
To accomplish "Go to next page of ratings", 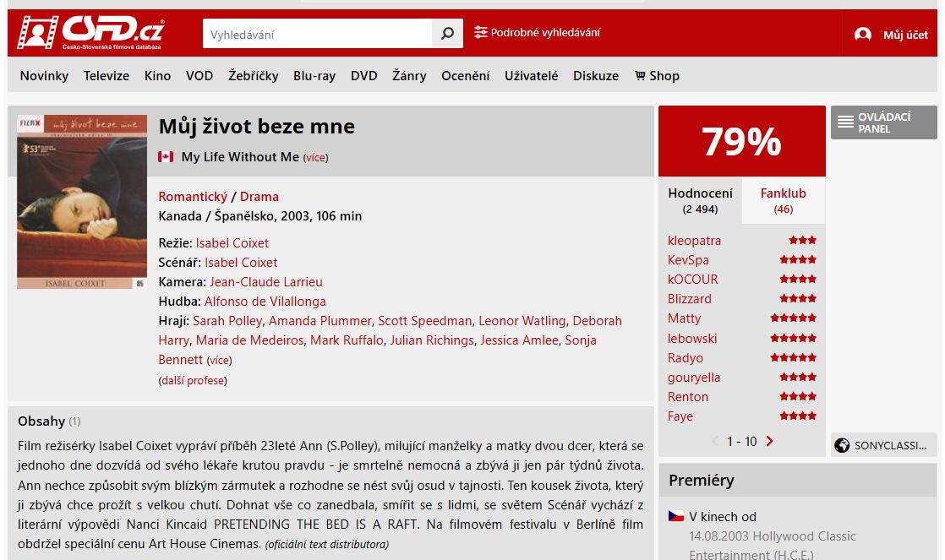I will tap(770, 442).
